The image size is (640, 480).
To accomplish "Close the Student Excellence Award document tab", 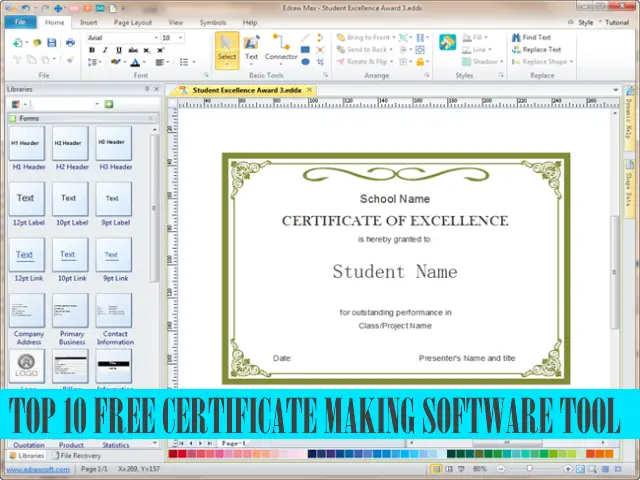I will [311, 90].
